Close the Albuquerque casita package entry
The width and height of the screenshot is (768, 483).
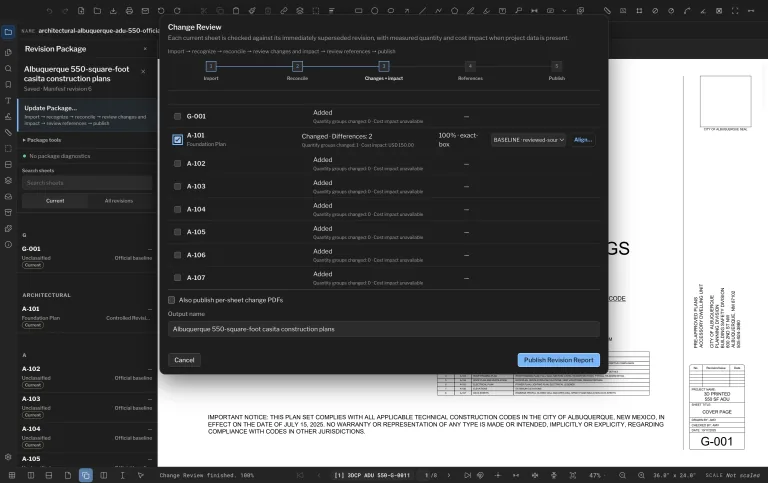[143, 72]
